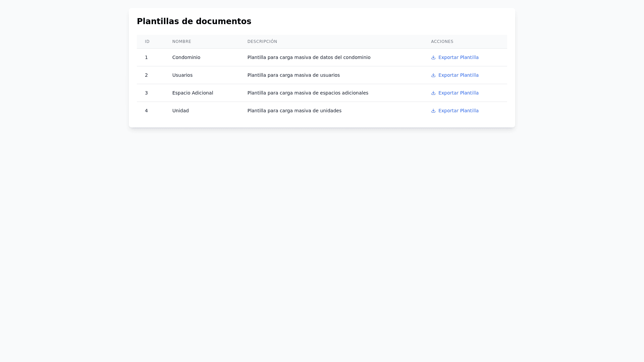Screen dimensions: 644x362
Task: Click description about espacios adicionales
Action: coord(308,93)
